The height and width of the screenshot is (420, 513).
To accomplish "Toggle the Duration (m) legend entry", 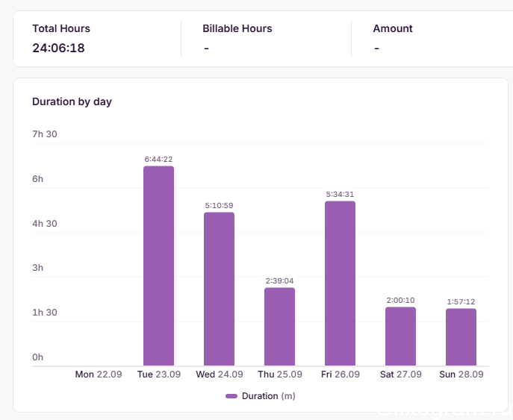I will 261,396.
